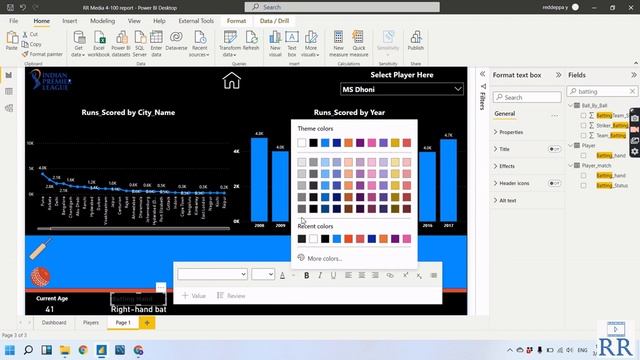
Task: Apply underline formatting in text box toolbar
Action: coord(333,276)
